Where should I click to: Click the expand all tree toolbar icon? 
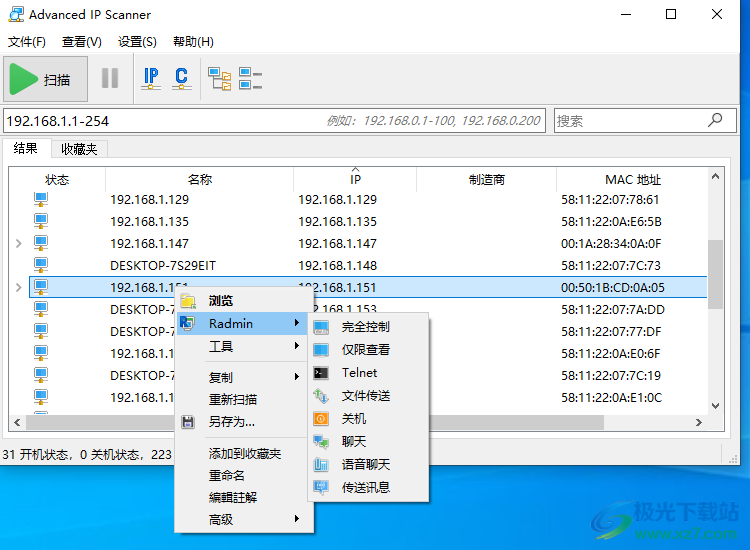[x=220, y=79]
